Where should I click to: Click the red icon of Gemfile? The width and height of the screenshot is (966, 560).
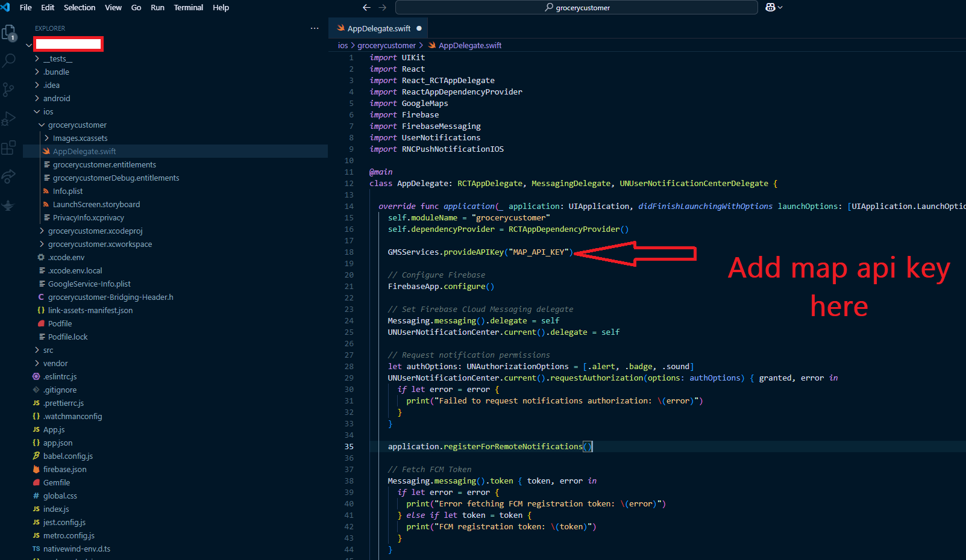tap(36, 482)
